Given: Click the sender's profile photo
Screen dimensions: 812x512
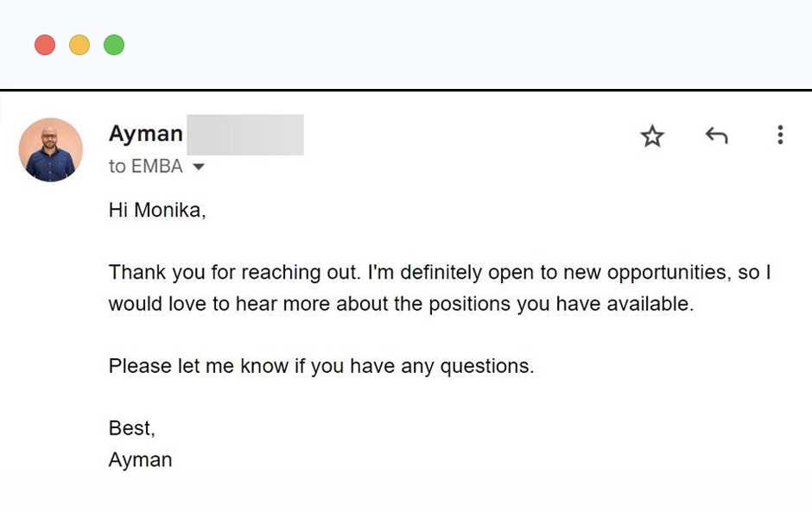Looking at the screenshot, I should (51, 149).
